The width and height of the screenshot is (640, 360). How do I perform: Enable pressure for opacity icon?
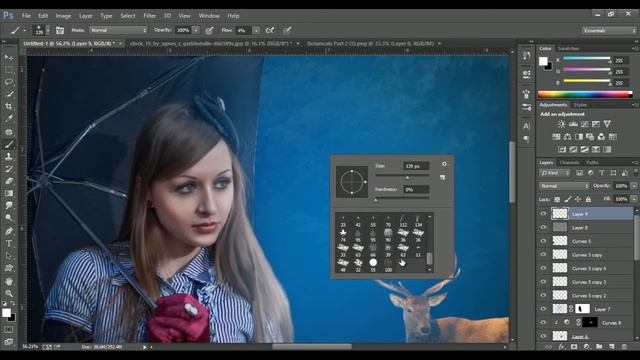(x=209, y=30)
